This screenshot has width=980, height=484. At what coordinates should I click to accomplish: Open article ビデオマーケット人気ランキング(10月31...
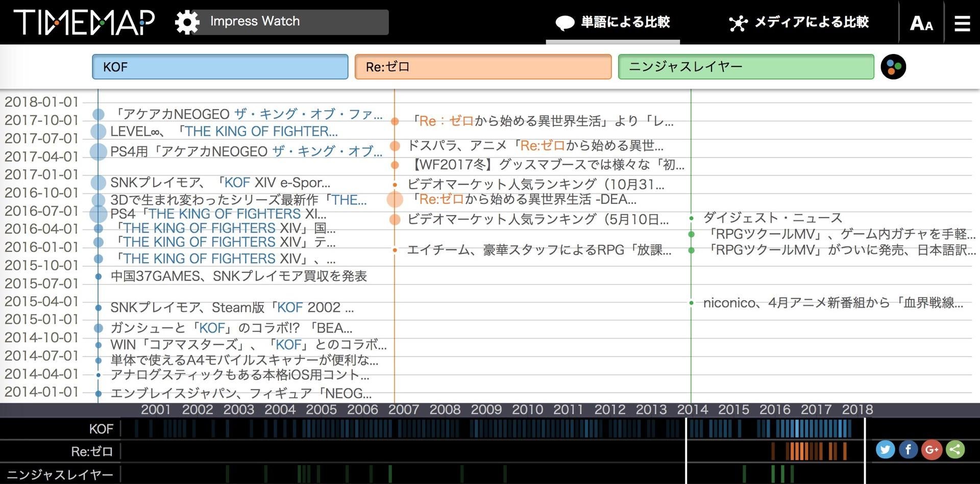tap(535, 184)
